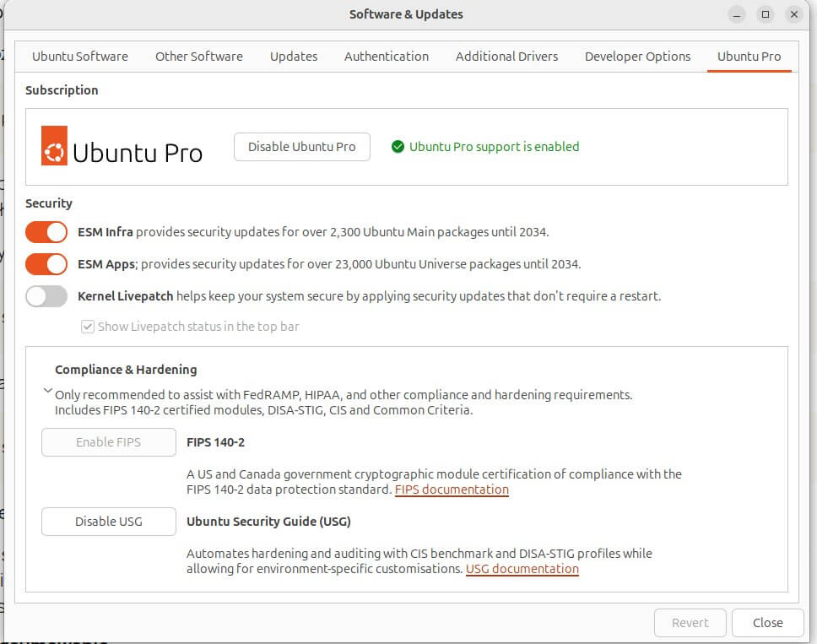Click the Ubuntu Pro logo icon
Screen dimensions: 817x644
pos(54,145)
